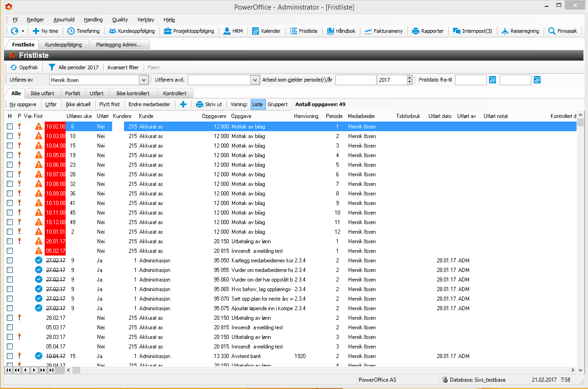This screenshot has height=389, width=588.
Task: Click the Firmasøk magnifier icon
Action: tap(552, 31)
